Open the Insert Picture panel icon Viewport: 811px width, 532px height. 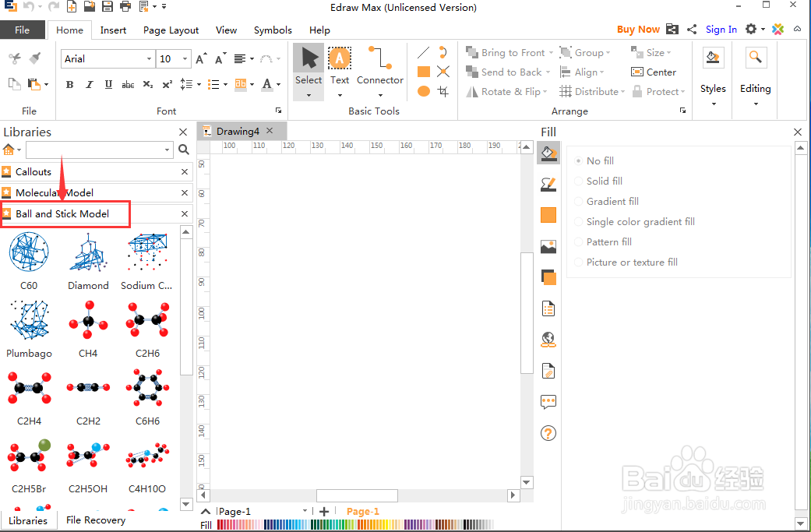pyautogui.click(x=548, y=247)
